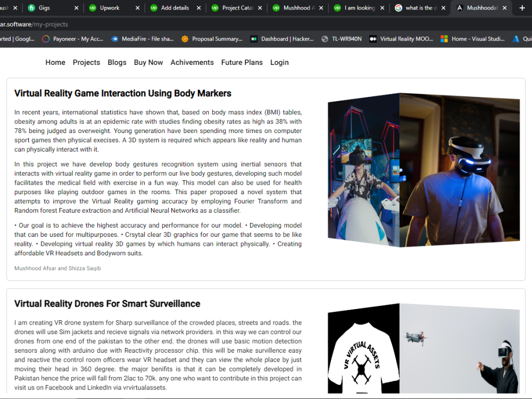Open the Blogs nav link
This screenshot has width=532, height=399.
click(117, 62)
